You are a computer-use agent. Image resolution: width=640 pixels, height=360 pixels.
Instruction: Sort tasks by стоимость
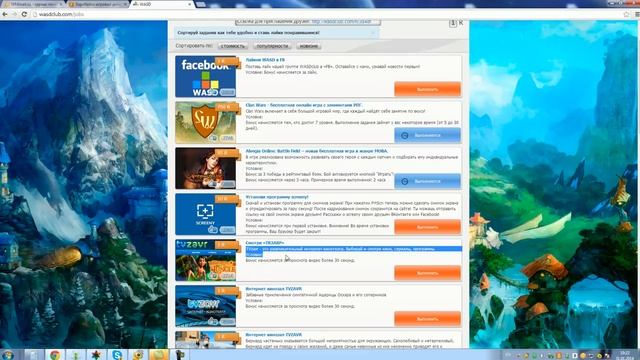[x=233, y=46]
